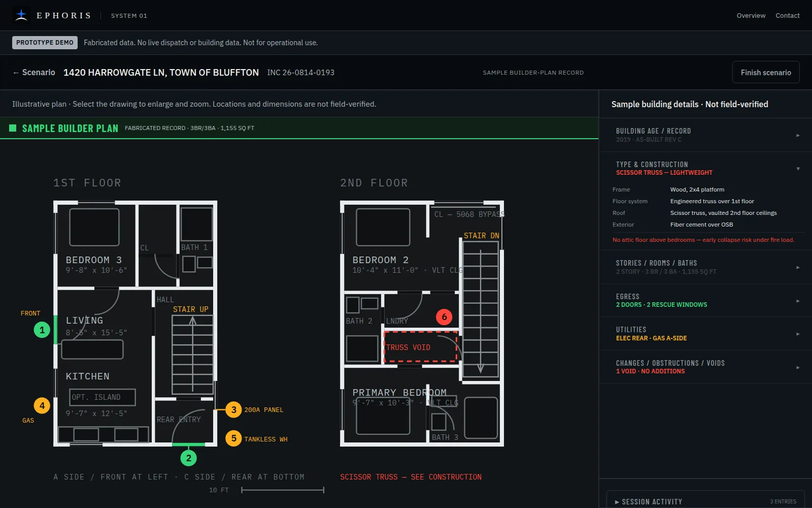This screenshot has width=812, height=508.
Task: Click the Ephoris star logo
Action: click(x=21, y=15)
